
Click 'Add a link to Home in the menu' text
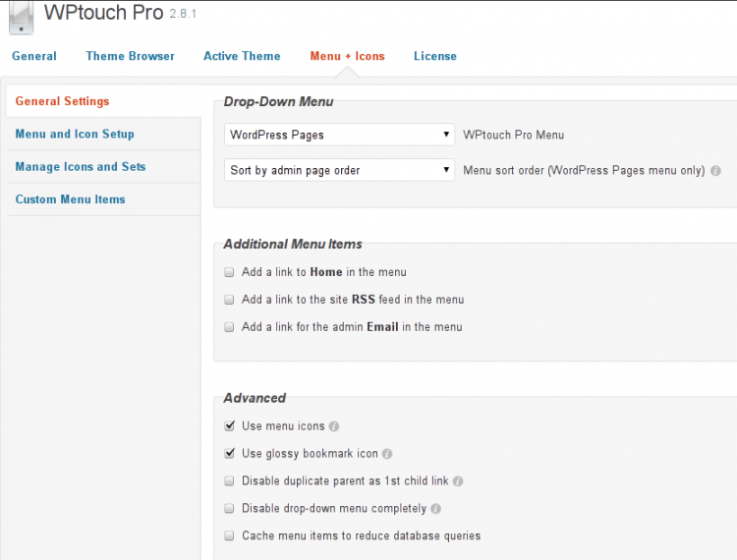[x=324, y=272]
